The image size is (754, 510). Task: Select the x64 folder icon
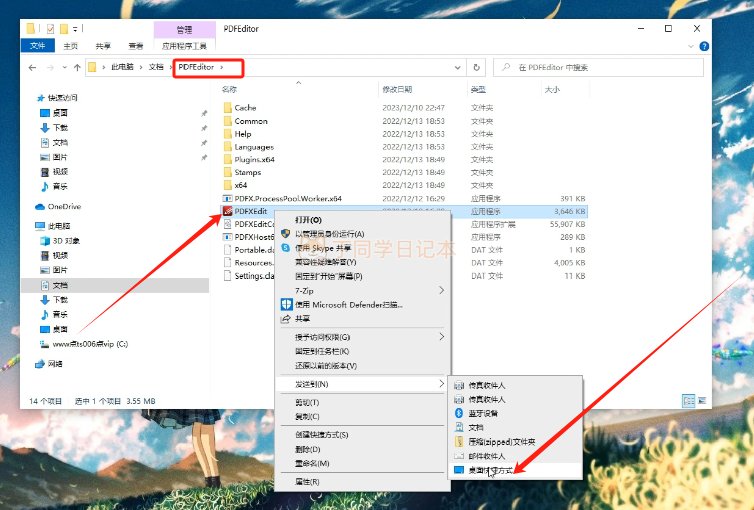(228, 185)
